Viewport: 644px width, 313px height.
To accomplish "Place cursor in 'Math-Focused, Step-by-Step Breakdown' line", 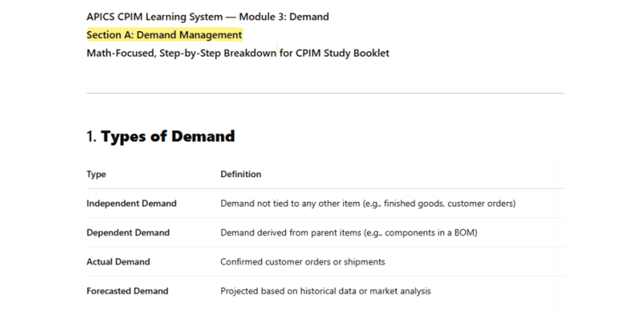I will (x=181, y=53).
